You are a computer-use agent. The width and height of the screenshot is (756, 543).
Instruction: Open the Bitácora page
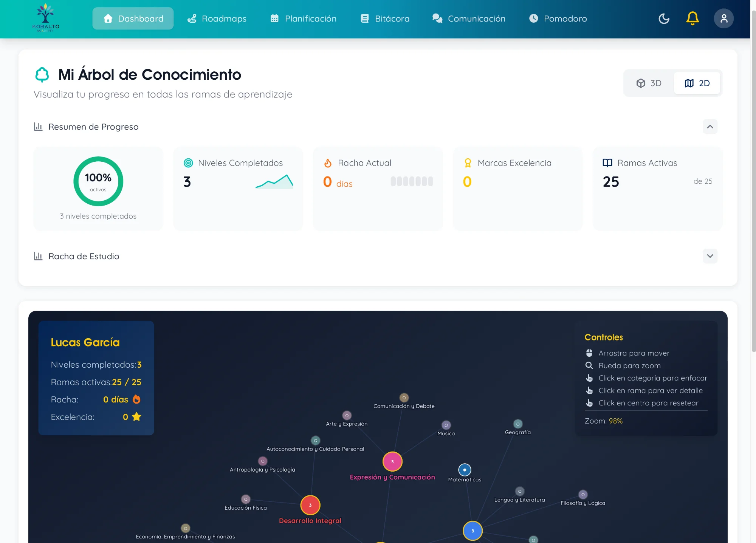coord(385,19)
